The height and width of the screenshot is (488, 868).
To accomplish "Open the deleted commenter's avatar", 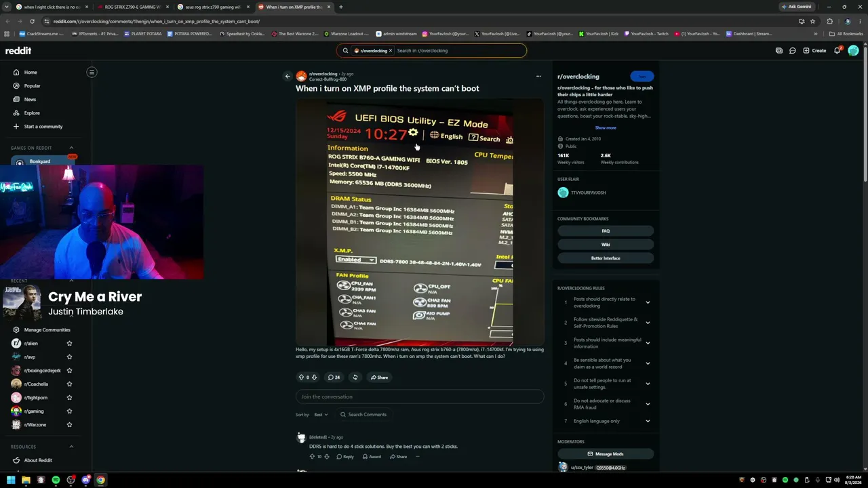I will pos(301,438).
